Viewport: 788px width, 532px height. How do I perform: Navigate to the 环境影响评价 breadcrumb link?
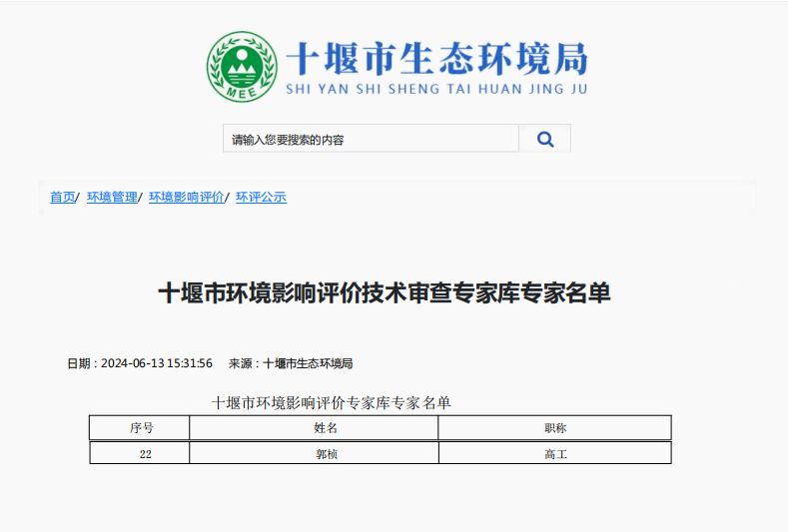[187, 198]
